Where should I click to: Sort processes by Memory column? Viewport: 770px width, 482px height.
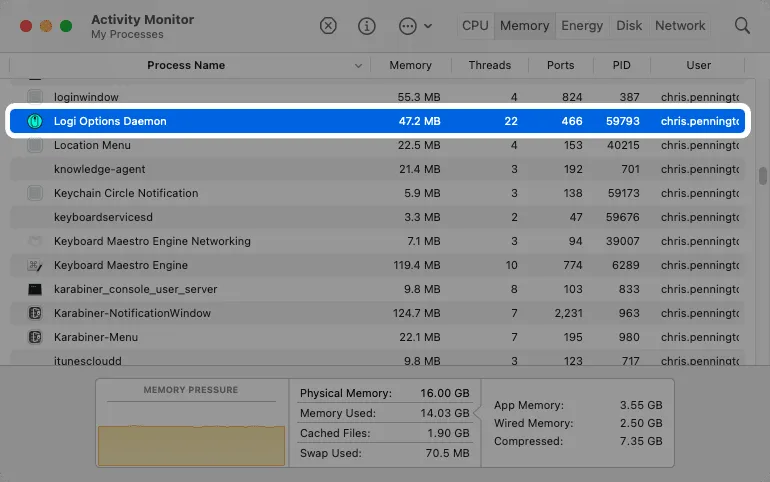(410, 65)
